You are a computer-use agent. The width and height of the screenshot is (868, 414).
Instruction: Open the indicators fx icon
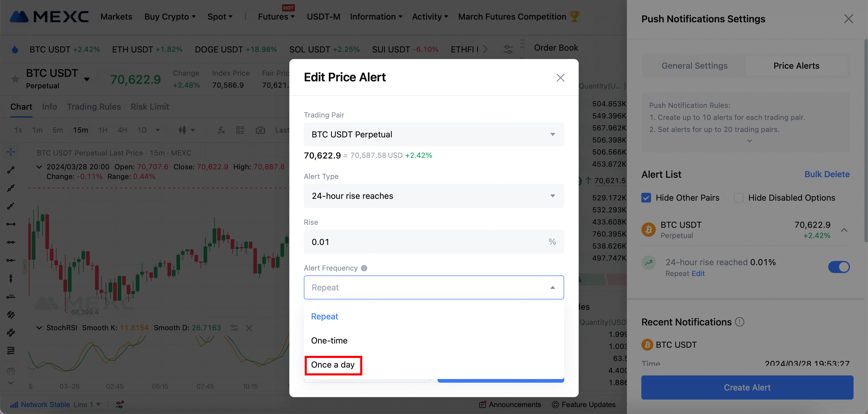click(x=221, y=130)
